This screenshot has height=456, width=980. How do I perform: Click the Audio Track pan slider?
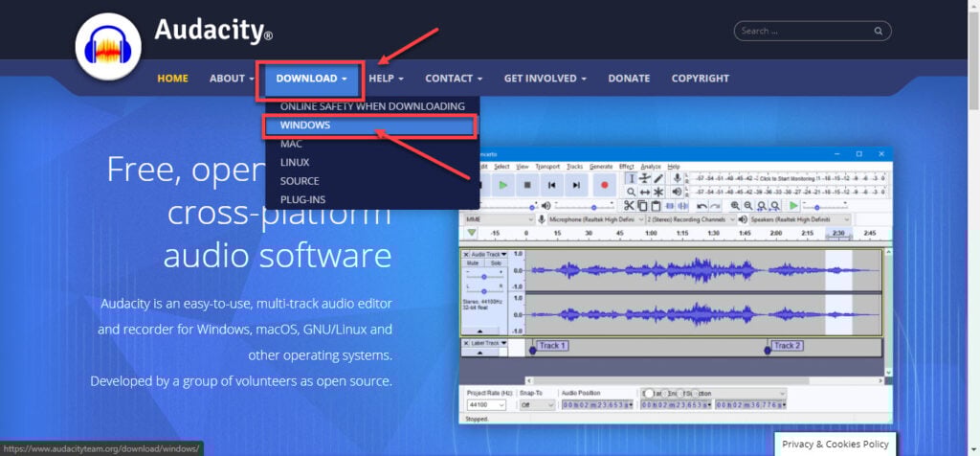[x=483, y=291]
